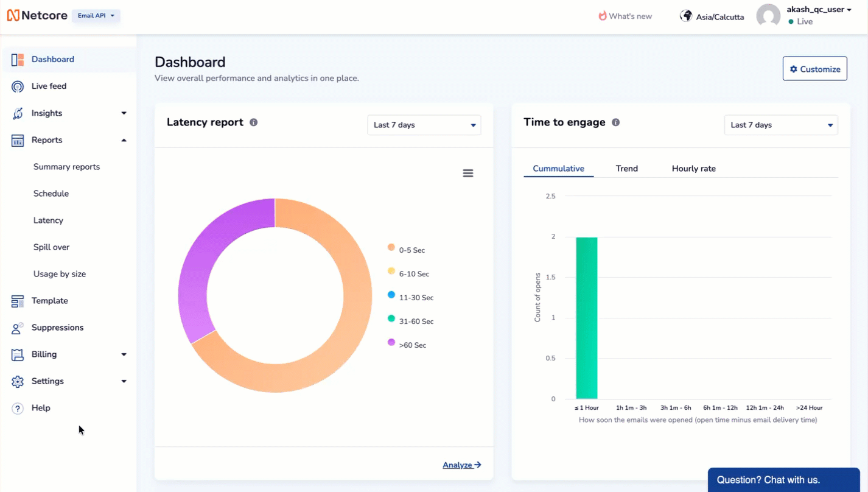Click the Help question mark icon
868x492 pixels.
click(17, 407)
